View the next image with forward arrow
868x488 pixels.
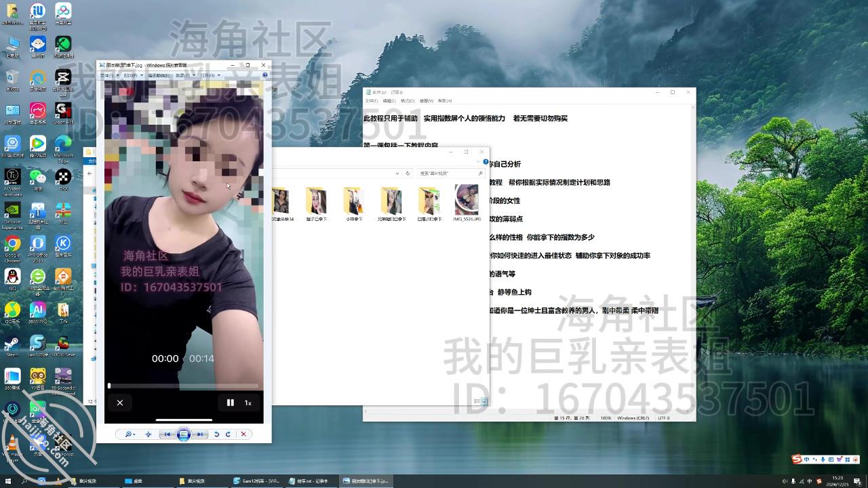pos(200,434)
